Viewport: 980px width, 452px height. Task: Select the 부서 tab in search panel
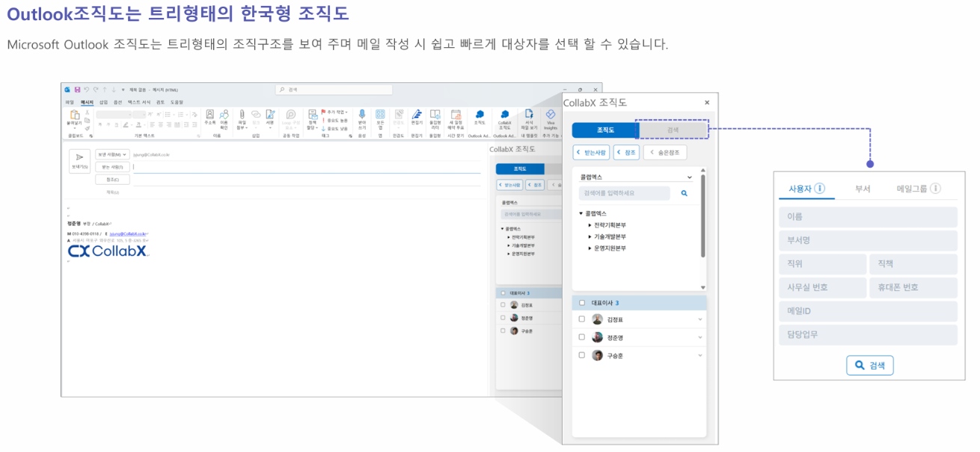point(863,189)
